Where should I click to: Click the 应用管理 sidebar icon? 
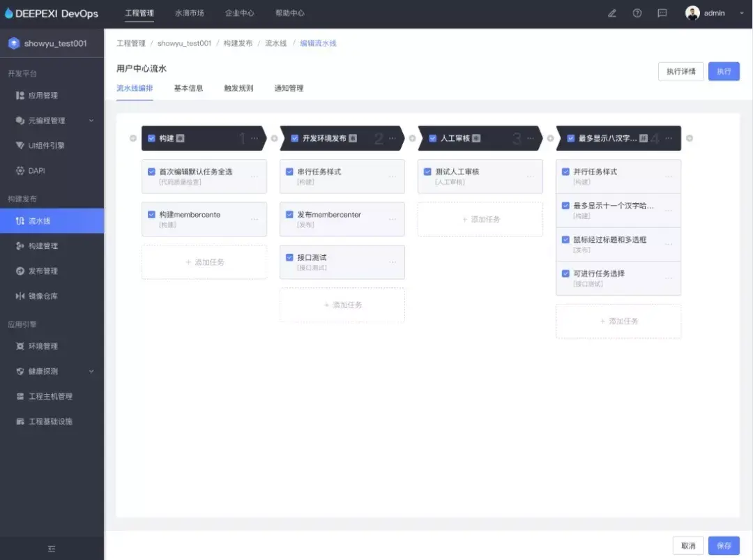coord(20,96)
